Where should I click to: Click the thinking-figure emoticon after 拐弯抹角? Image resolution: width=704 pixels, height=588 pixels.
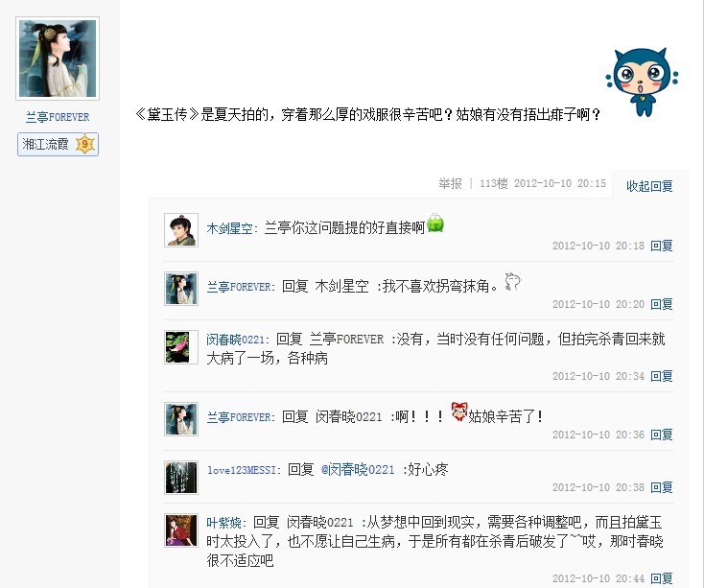[x=512, y=282]
